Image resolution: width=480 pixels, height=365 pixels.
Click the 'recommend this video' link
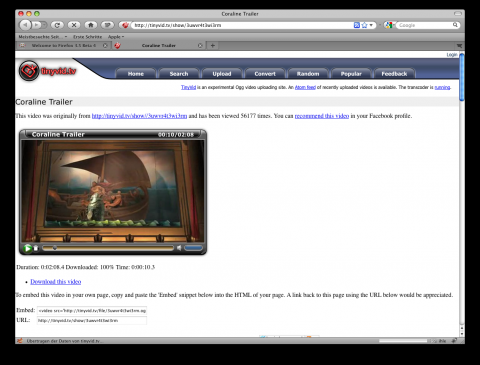tap(322, 116)
